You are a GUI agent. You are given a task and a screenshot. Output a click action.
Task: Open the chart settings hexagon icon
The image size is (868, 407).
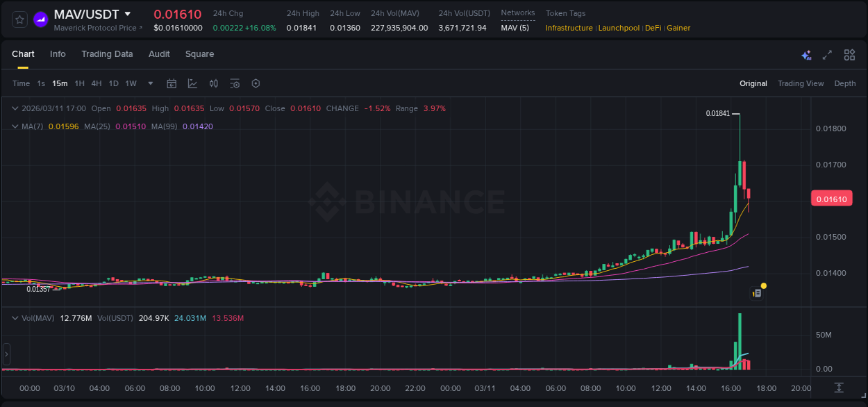pyautogui.click(x=256, y=83)
